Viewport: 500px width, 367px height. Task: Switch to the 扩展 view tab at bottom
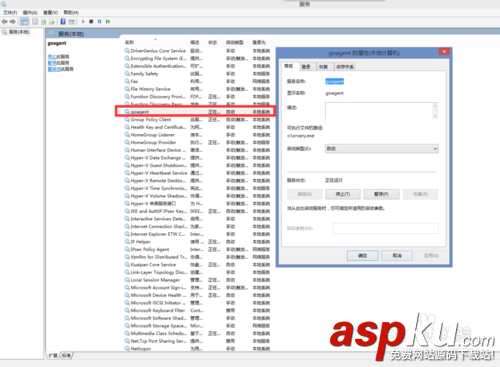53,355
